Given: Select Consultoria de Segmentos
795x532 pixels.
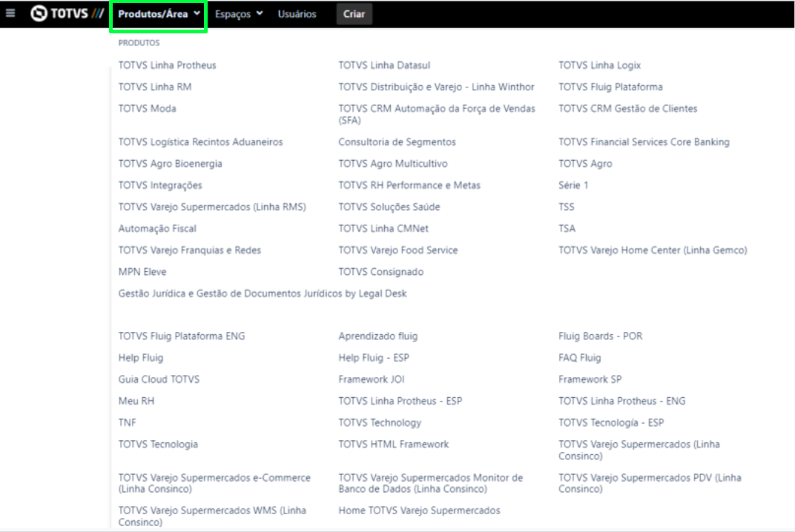Looking at the screenshot, I should coord(397,142).
